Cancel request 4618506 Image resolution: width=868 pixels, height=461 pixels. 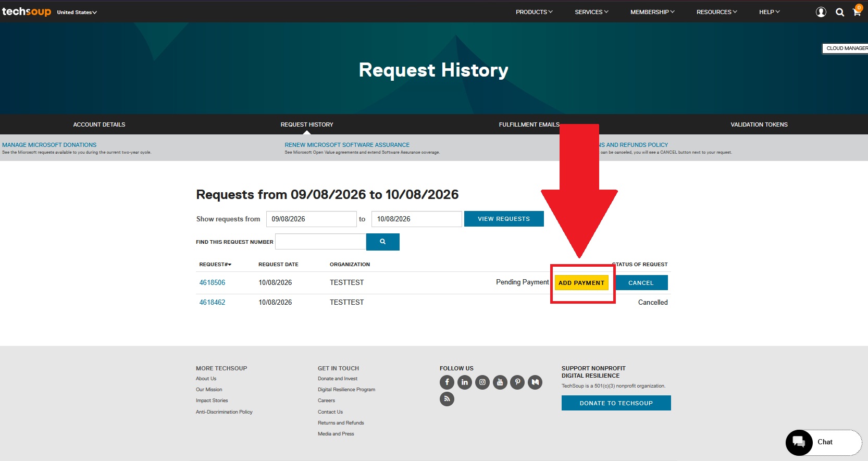coord(641,283)
